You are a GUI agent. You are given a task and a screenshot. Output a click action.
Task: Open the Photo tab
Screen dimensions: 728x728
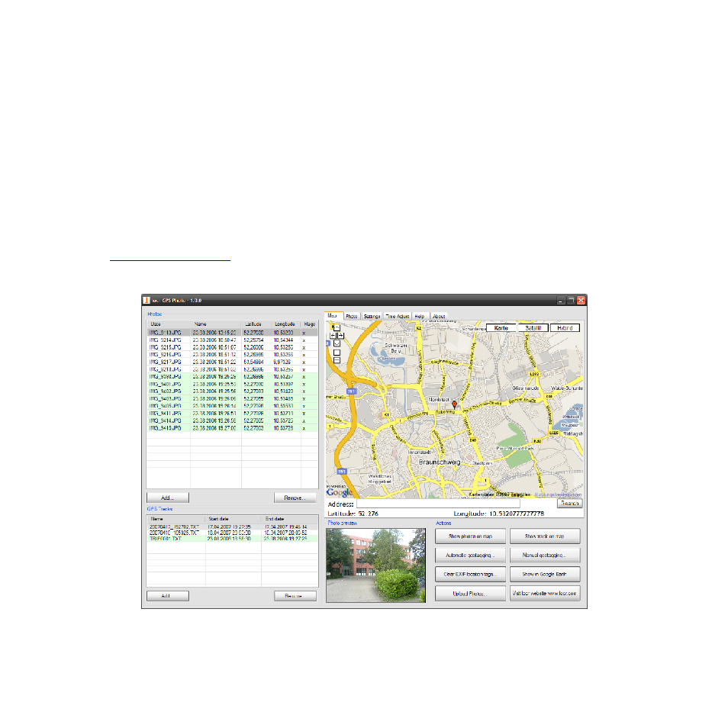[352, 316]
